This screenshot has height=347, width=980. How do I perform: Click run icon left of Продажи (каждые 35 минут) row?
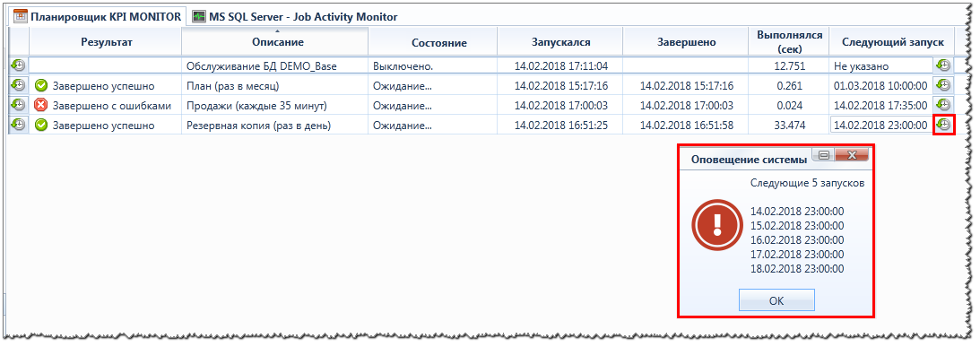pyautogui.click(x=19, y=106)
